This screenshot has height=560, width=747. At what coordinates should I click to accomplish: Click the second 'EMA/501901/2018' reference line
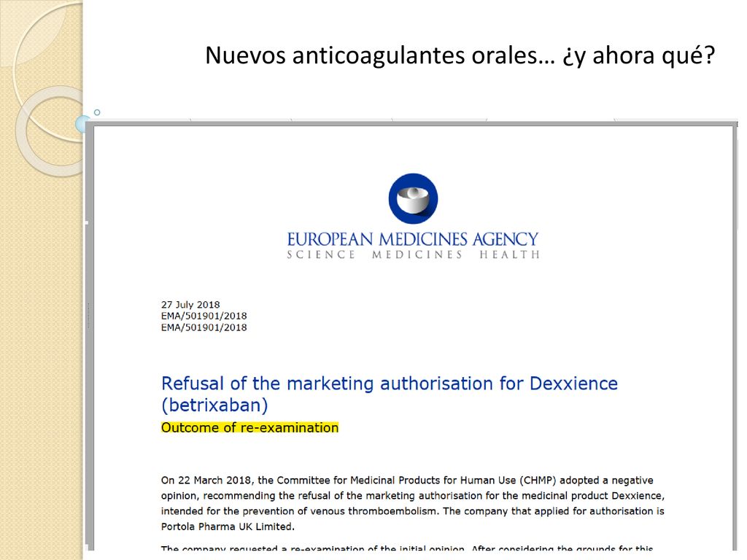pyautogui.click(x=204, y=327)
